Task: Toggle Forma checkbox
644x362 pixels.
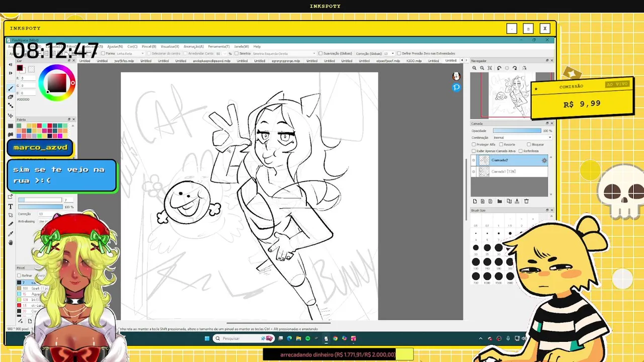Action: point(103,53)
